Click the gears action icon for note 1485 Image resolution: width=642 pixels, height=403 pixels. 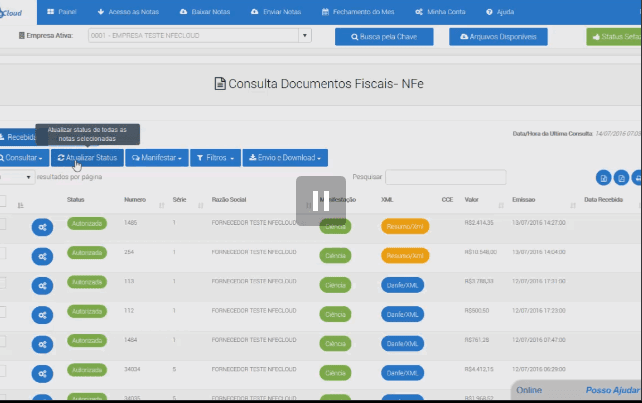[x=42, y=227]
